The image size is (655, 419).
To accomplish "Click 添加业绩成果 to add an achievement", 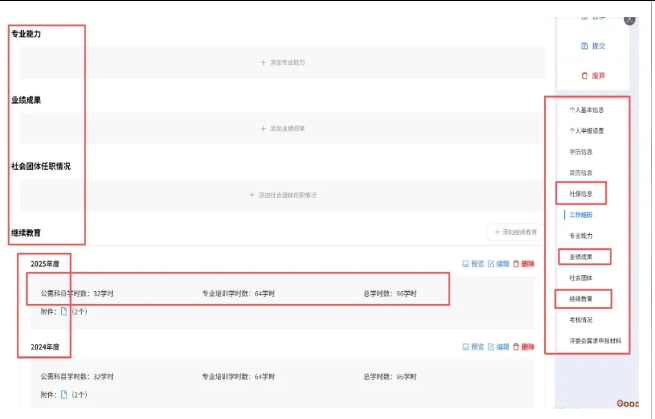I will 283,128.
